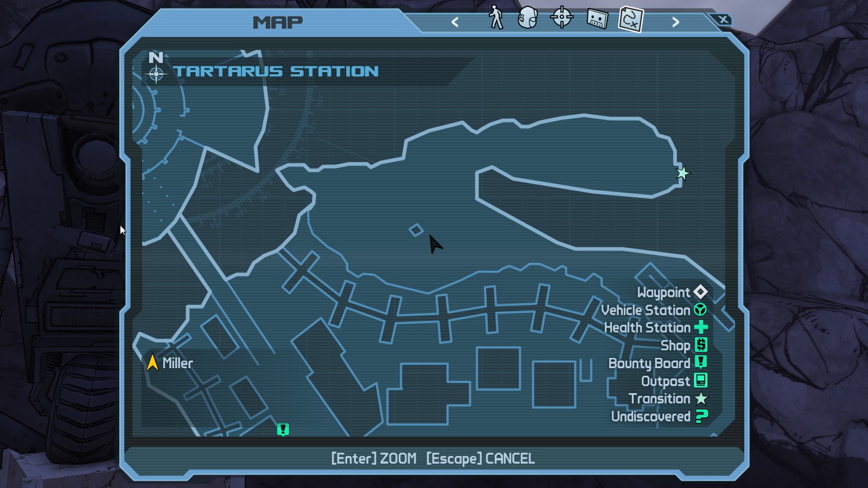The height and width of the screenshot is (488, 868).
Task: Click the Shop legend dollar icon
Action: [701, 345]
